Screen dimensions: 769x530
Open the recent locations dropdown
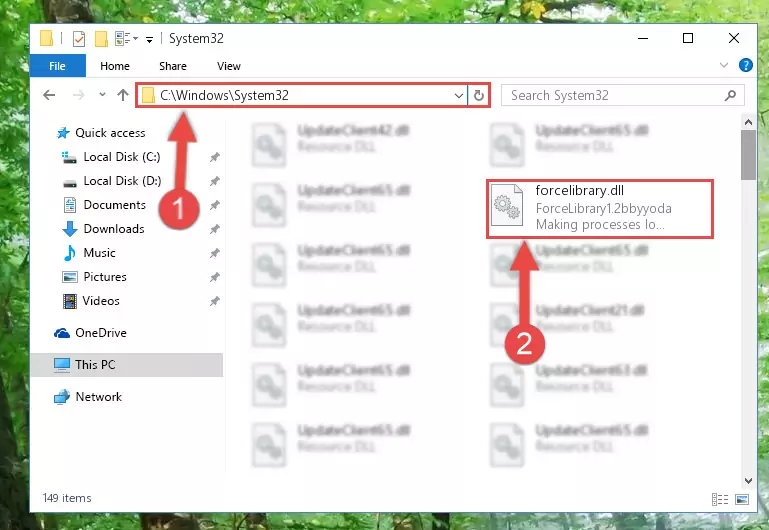(x=102, y=94)
